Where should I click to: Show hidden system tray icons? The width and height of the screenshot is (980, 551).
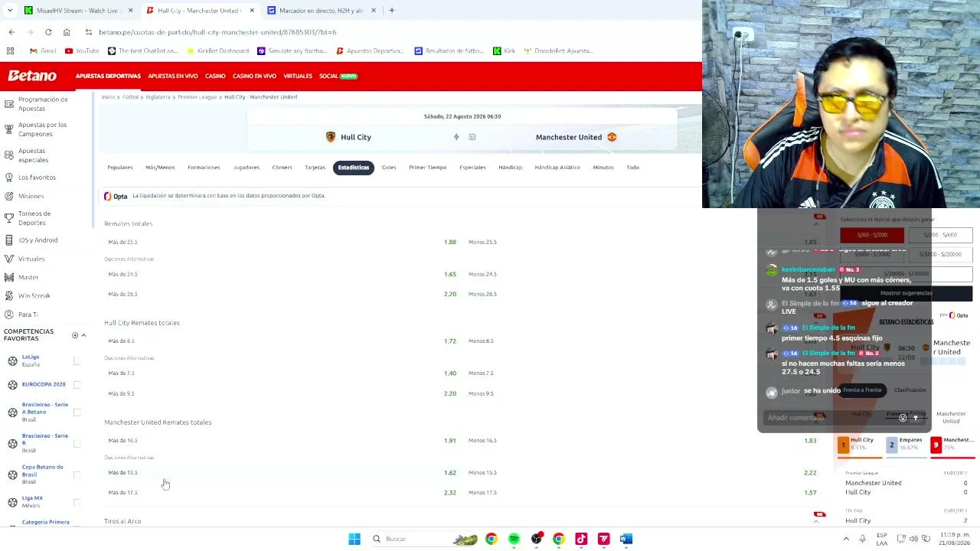845,539
